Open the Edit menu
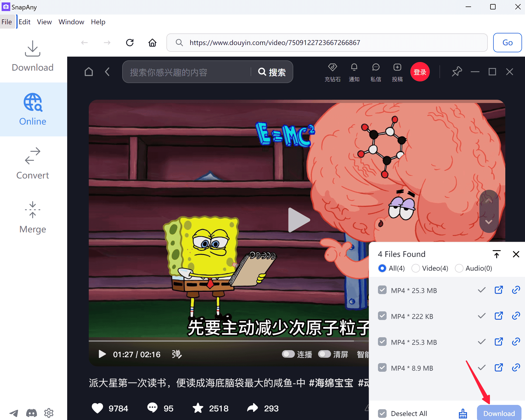This screenshot has height=420, width=525. click(25, 22)
